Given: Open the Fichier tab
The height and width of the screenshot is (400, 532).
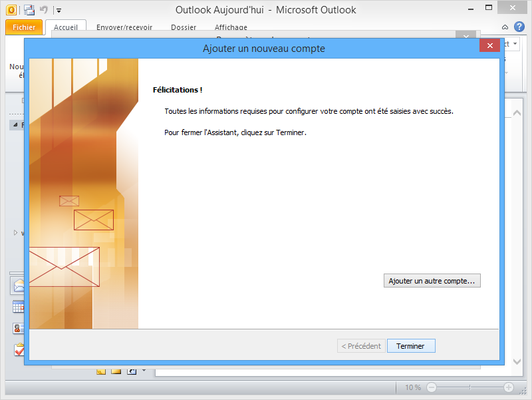Looking at the screenshot, I should (24, 27).
